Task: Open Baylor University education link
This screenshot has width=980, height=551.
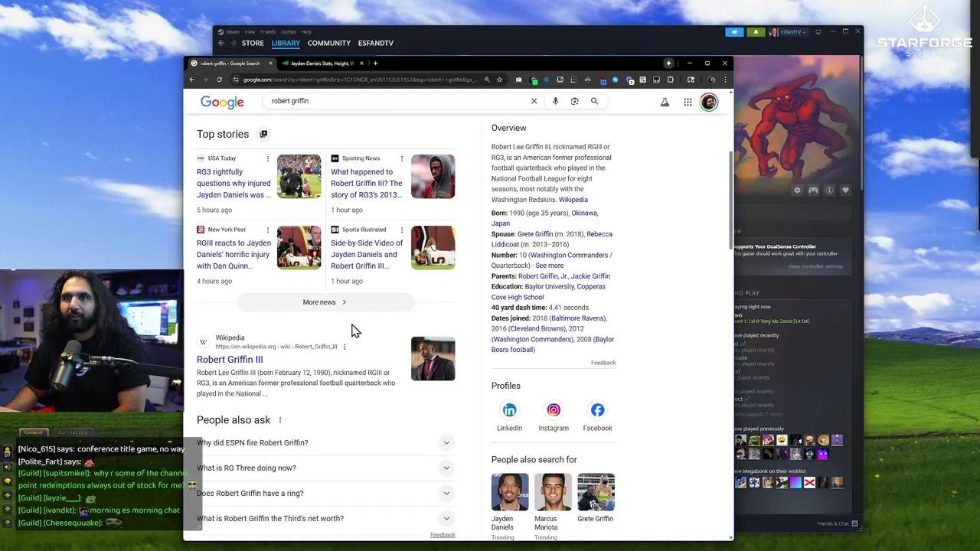Action: (549, 287)
